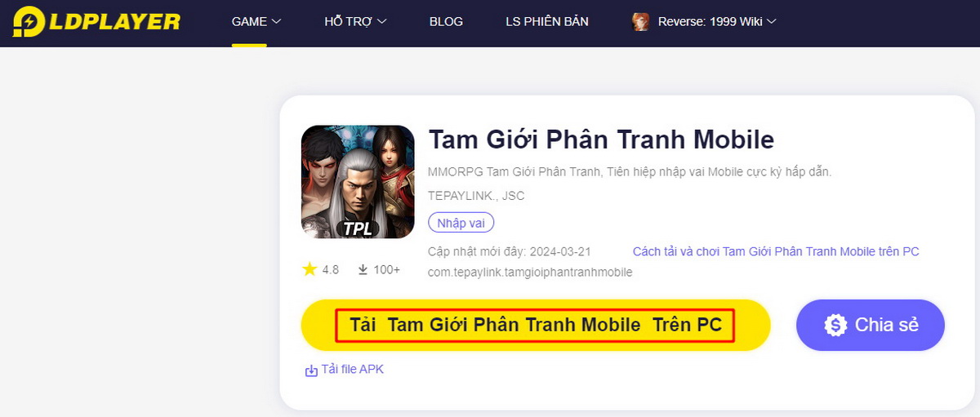Expand the GAME dropdown chevron
This screenshot has height=417, width=980.
276,22
